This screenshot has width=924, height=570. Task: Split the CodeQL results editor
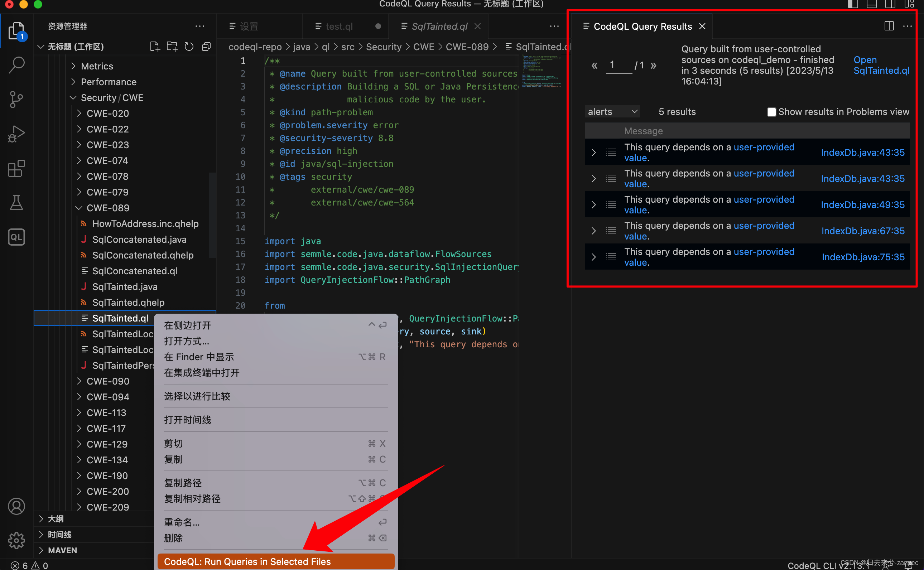[889, 26]
